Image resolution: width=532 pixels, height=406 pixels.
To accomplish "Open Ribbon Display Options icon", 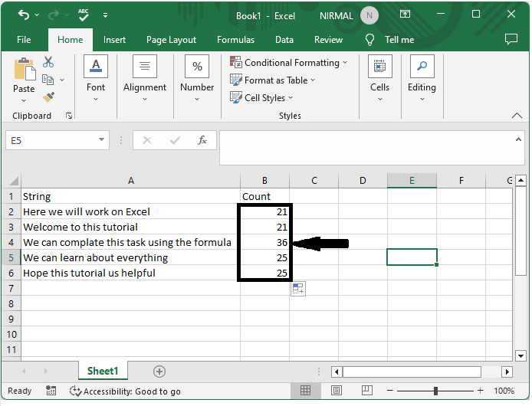I will coord(405,15).
